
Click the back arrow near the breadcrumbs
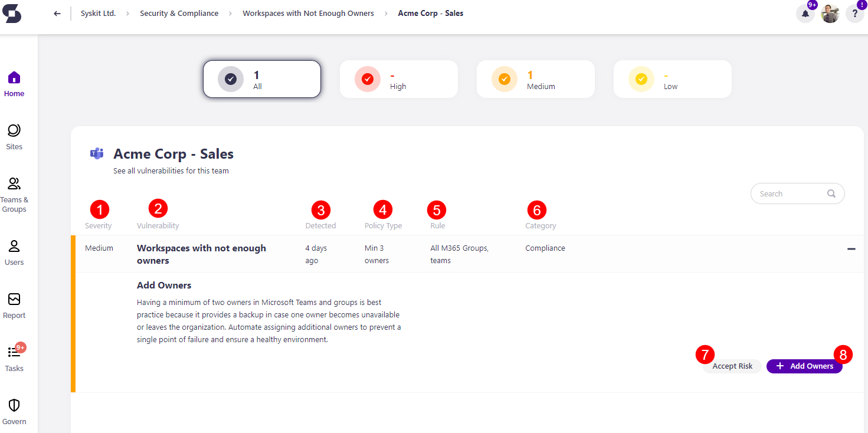point(57,13)
